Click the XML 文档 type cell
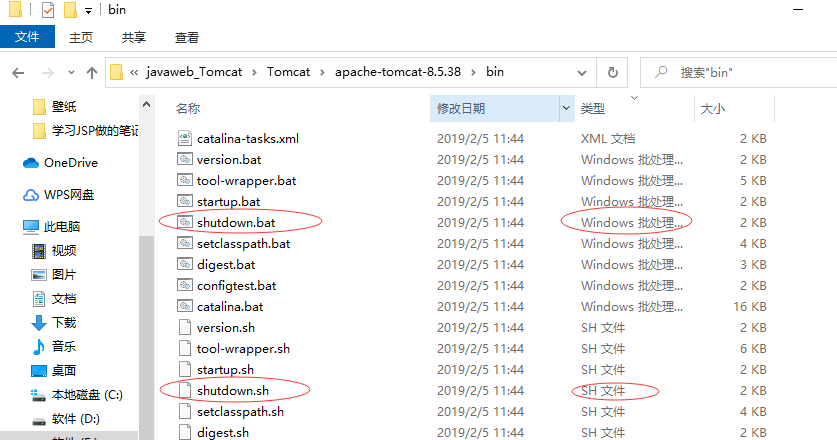837x440 pixels. click(608, 139)
